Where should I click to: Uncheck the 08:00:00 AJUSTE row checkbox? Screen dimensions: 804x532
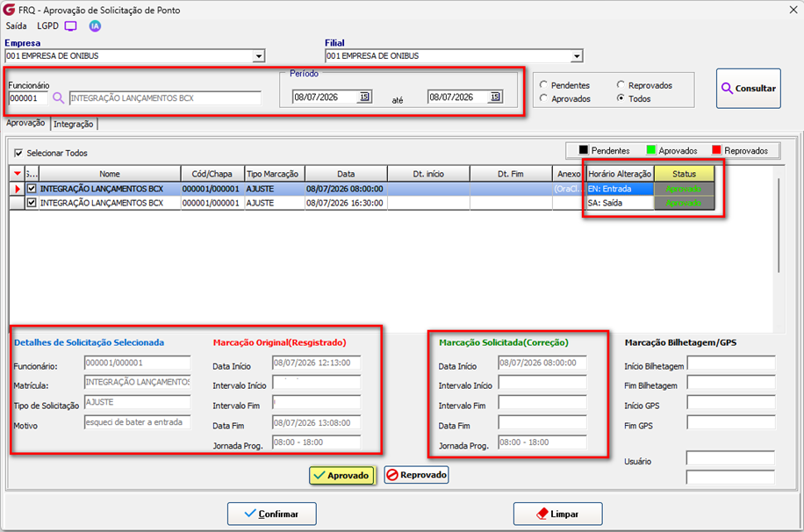coord(32,189)
